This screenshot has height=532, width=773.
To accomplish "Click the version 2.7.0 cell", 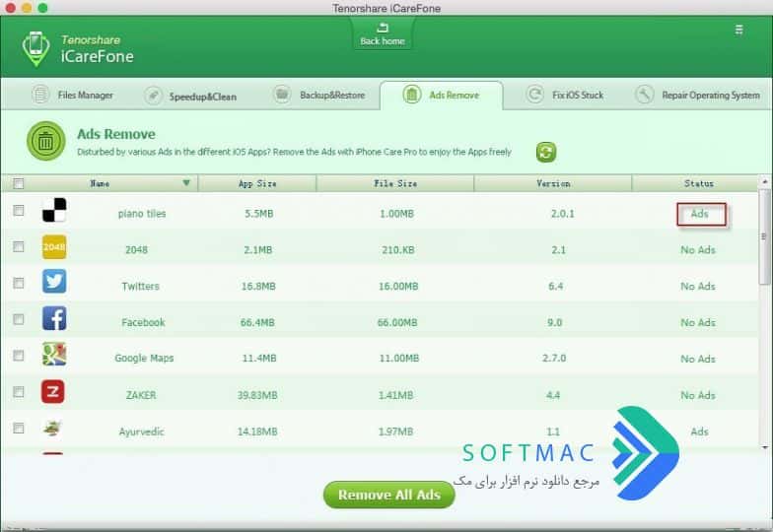I will pyautogui.click(x=554, y=359).
